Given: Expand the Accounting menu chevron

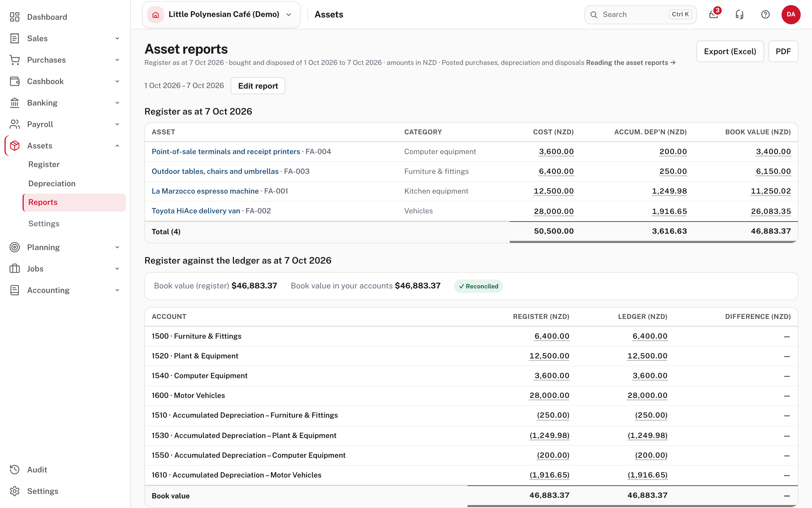Looking at the screenshot, I should pos(117,290).
